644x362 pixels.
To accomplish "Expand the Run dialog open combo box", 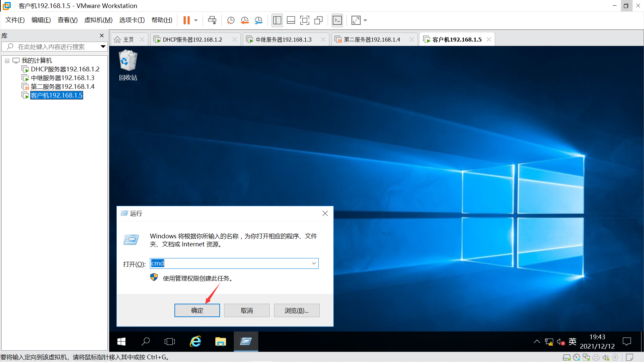I will 314,263.
